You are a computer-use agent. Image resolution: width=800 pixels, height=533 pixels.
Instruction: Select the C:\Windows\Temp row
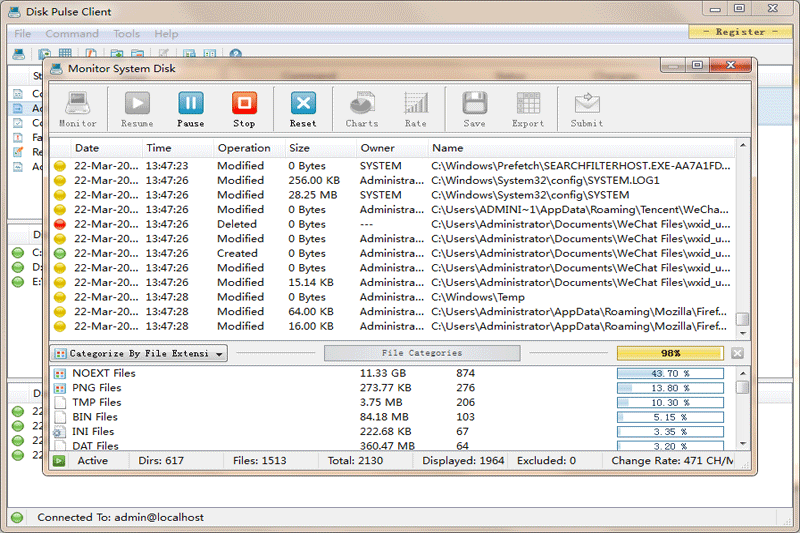[x=393, y=297]
